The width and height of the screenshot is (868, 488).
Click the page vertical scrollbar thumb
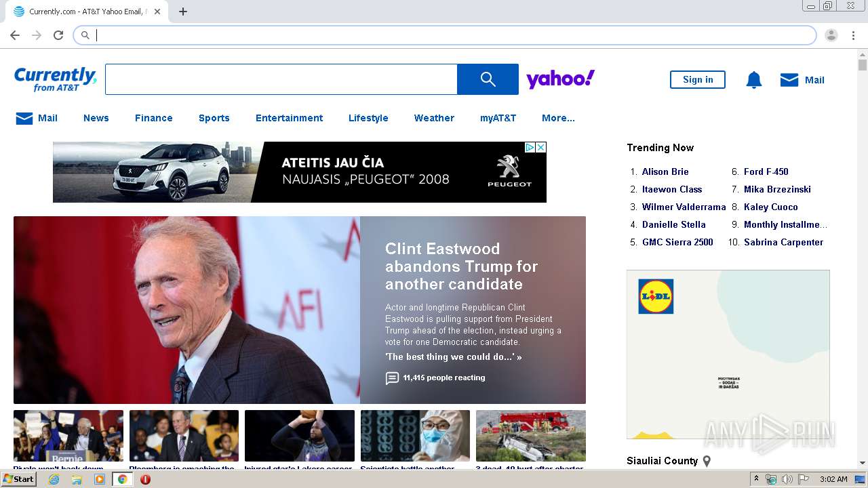[x=863, y=65]
